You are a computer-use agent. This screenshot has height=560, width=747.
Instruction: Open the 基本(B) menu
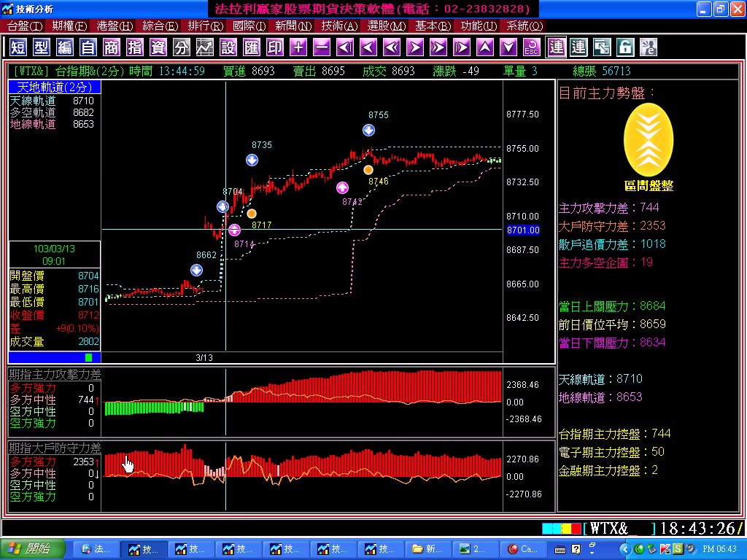pyautogui.click(x=433, y=26)
